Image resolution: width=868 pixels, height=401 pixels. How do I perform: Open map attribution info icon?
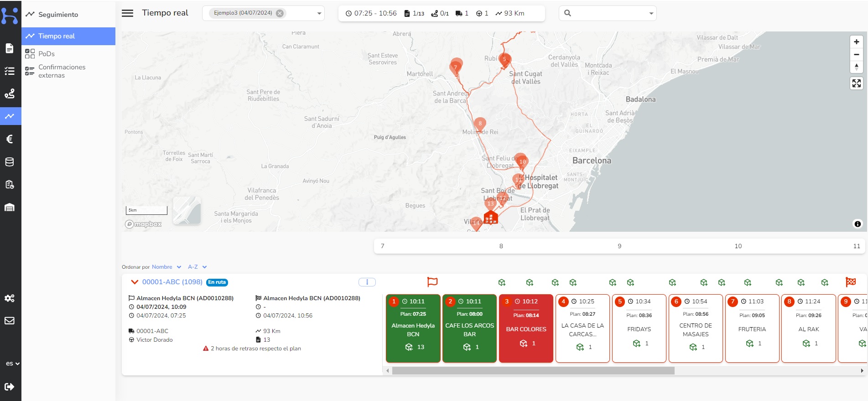(x=858, y=224)
